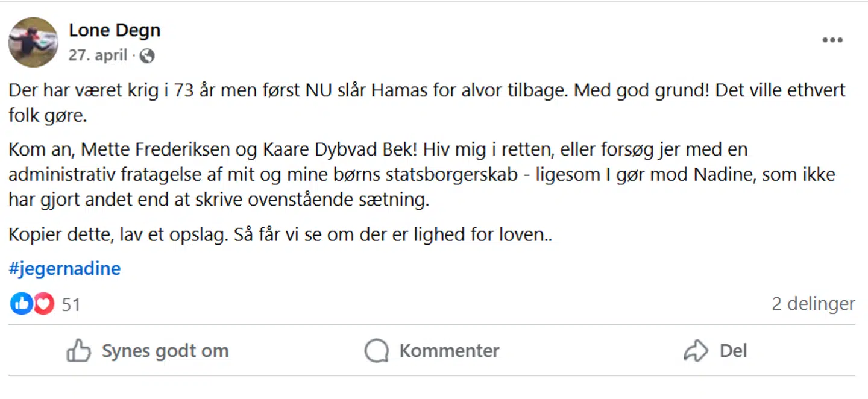The image size is (868, 399).
Task: Open options via the ellipsis in the corner
Action: pos(832,40)
